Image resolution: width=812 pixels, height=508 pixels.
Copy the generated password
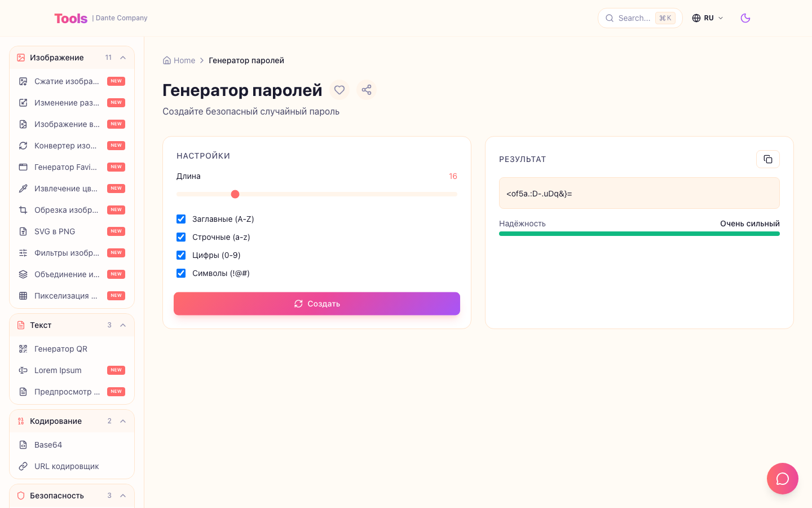768,159
